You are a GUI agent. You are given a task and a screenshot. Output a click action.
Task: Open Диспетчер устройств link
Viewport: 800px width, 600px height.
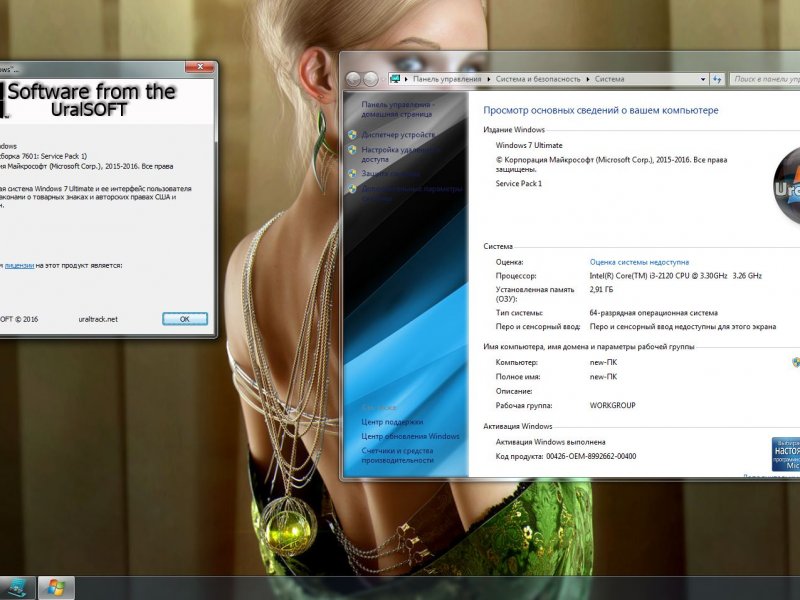(398, 135)
